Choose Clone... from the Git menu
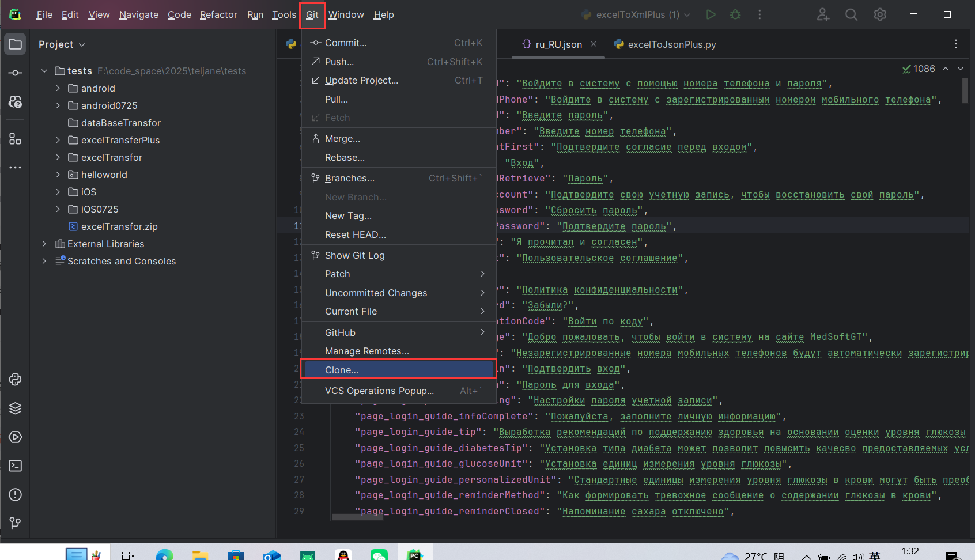This screenshot has width=975, height=560. 399,370
